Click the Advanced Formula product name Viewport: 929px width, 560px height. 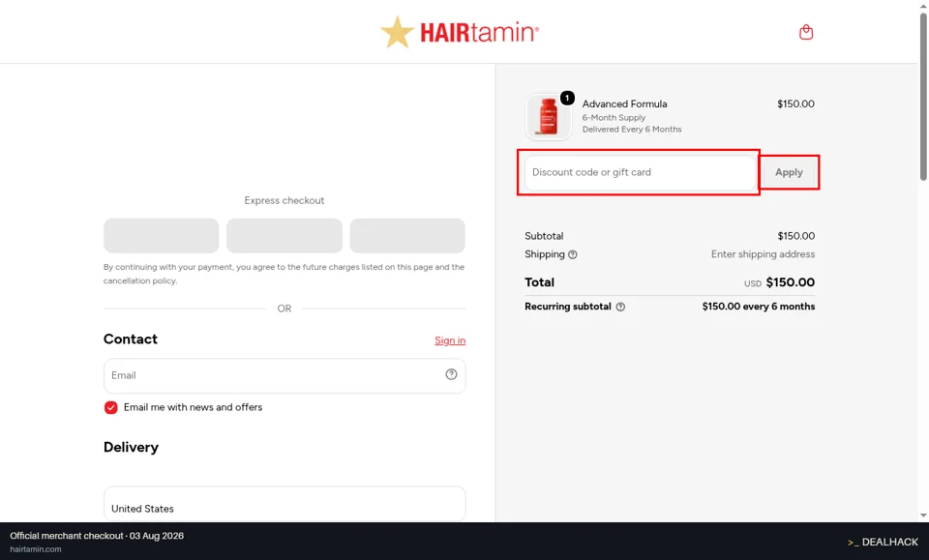[624, 103]
